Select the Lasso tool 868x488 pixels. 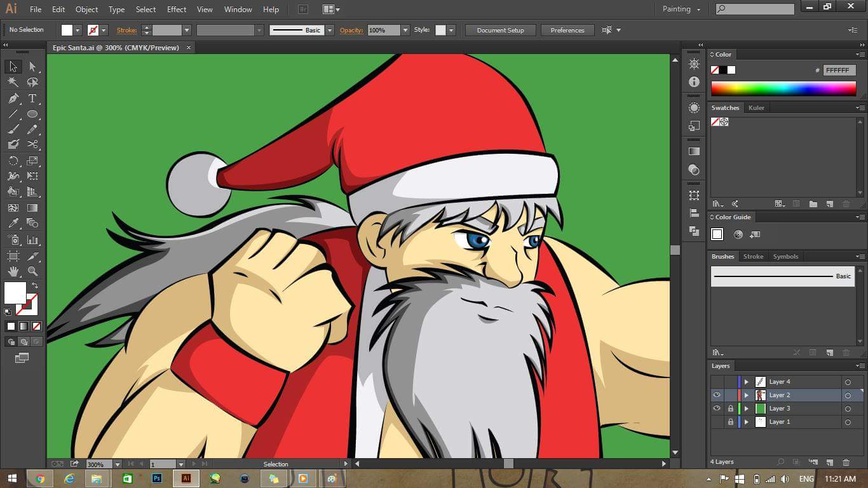click(x=32, y=83)
